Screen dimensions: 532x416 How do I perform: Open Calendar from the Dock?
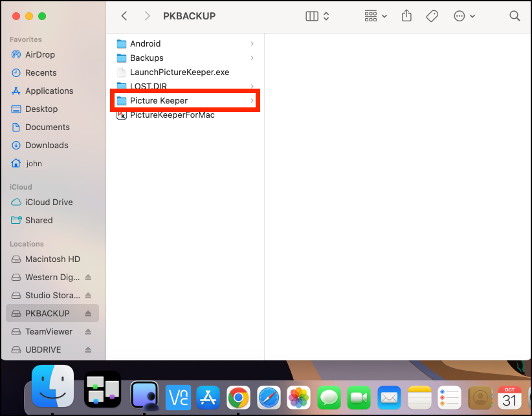tap(509, 397)
